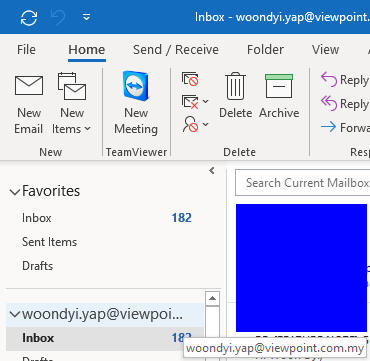Viewport: 370px width, 361px height.
Task: Collapse the woondyi.yap@viewpoi... account tree
Action: [15, 314]
